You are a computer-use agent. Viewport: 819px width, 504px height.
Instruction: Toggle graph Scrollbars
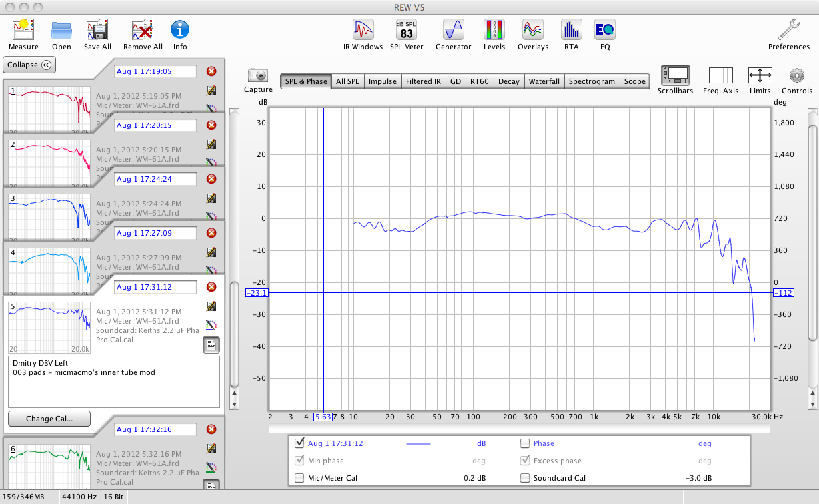(676, 75)
